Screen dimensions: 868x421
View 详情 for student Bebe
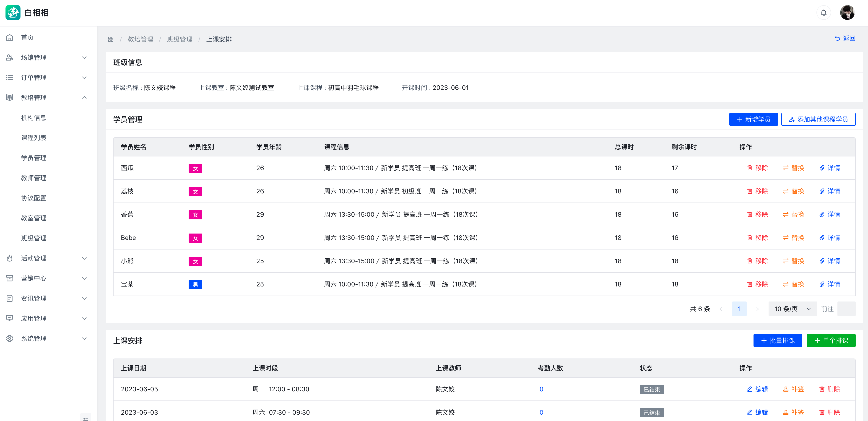[x=830, y=238]
